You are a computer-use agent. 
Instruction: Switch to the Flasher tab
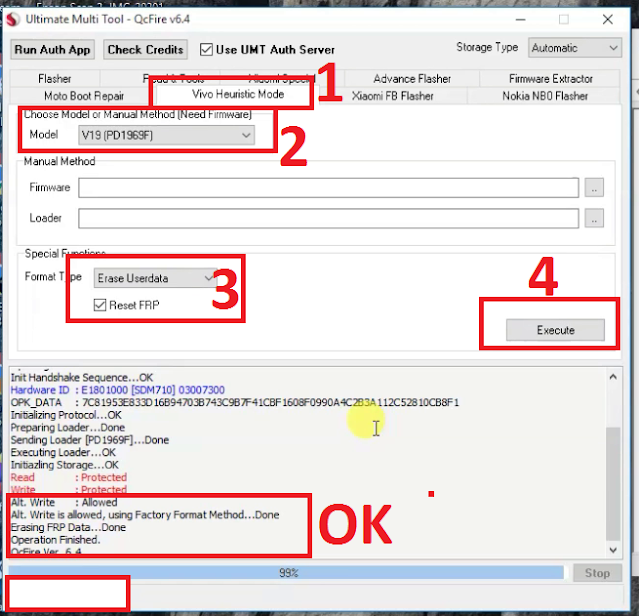click(55, 78)
